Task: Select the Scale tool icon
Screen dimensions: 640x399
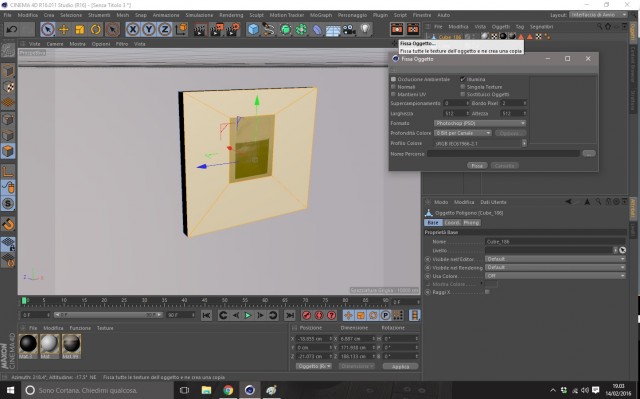Action: (x=80, y=29)
